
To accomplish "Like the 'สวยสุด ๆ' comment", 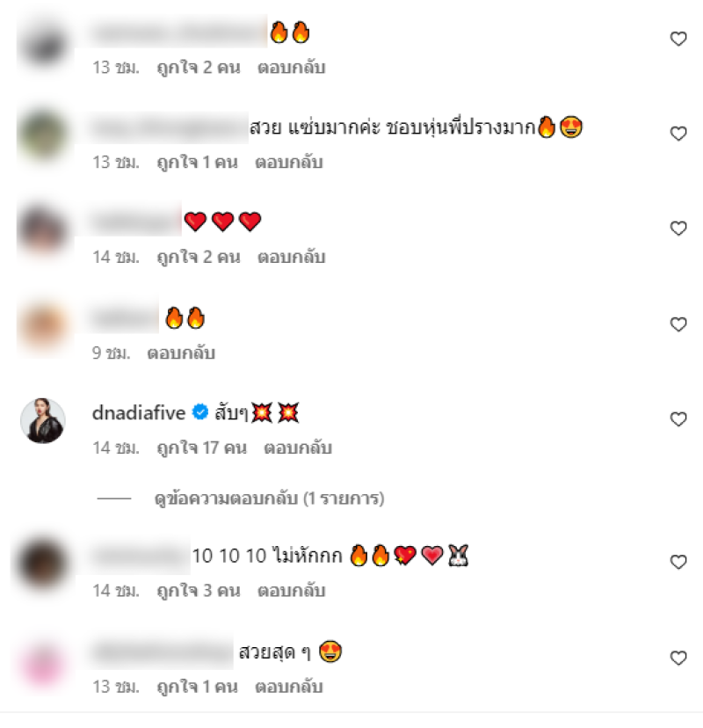I will coord(678,658).
